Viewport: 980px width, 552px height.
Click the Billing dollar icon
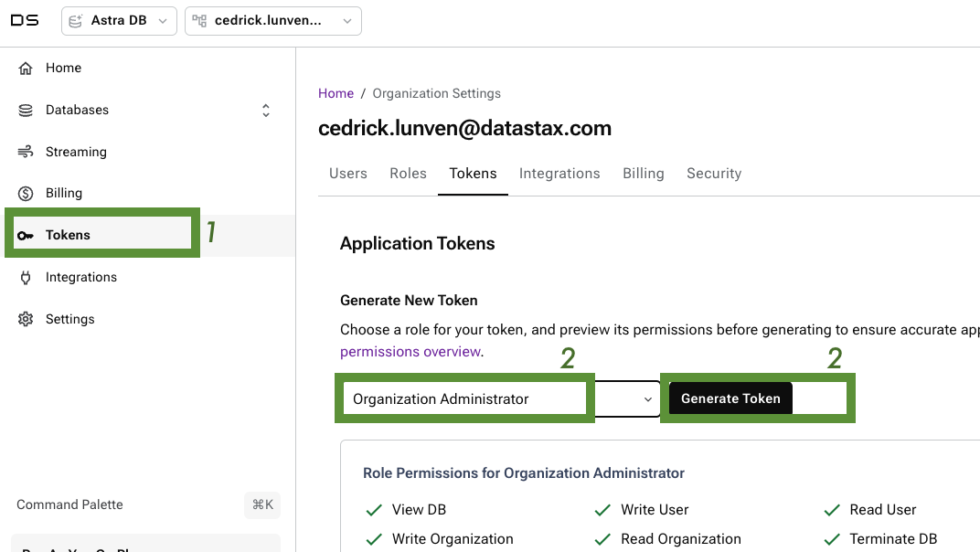coord(26,193)
